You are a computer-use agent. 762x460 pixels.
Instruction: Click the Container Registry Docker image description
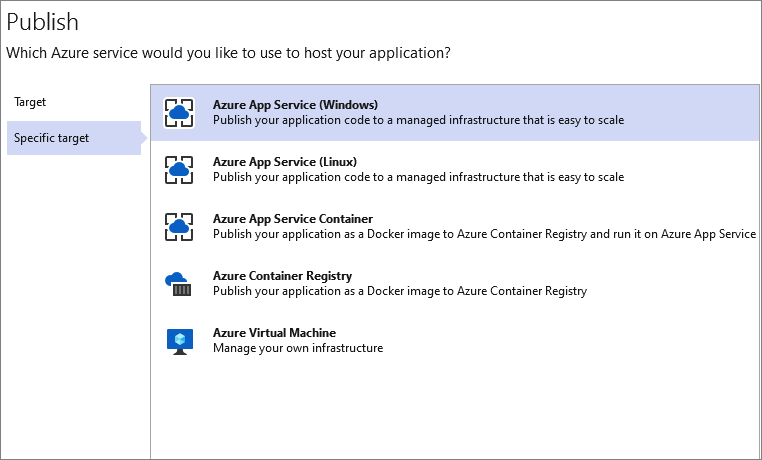click(x=400, y=291)
